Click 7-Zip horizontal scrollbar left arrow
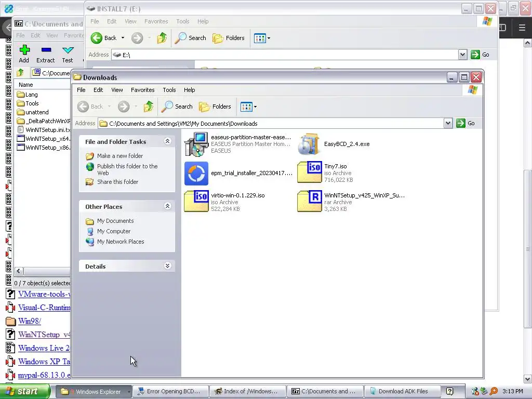532x399 pixels. 19,271
